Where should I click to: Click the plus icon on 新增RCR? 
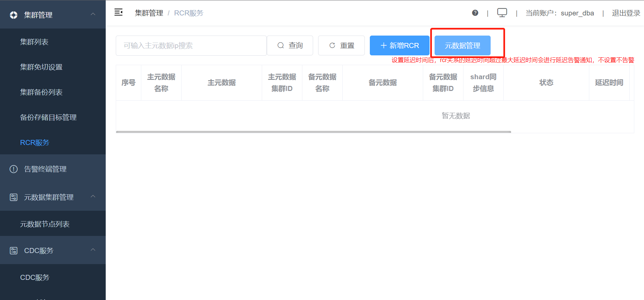(x=384, y=45)
